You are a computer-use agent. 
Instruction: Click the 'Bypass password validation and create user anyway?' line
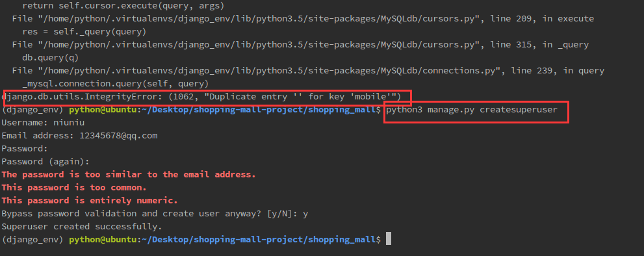[155, 214]
